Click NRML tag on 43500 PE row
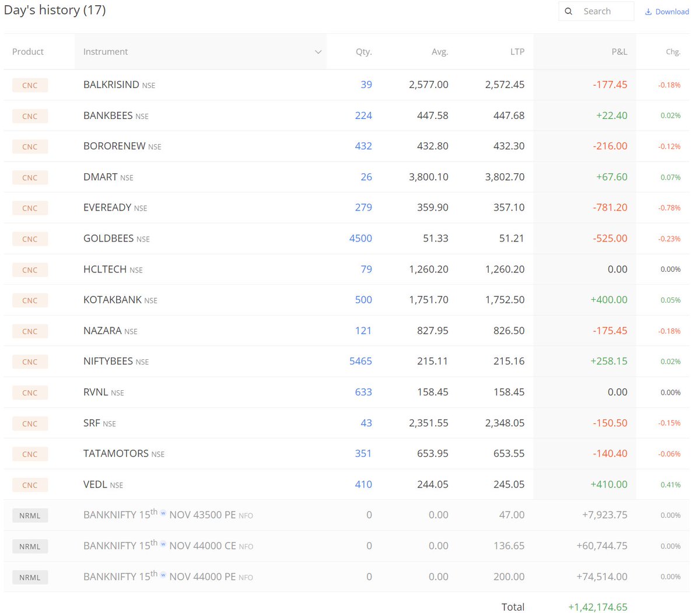 click(30, 516)
